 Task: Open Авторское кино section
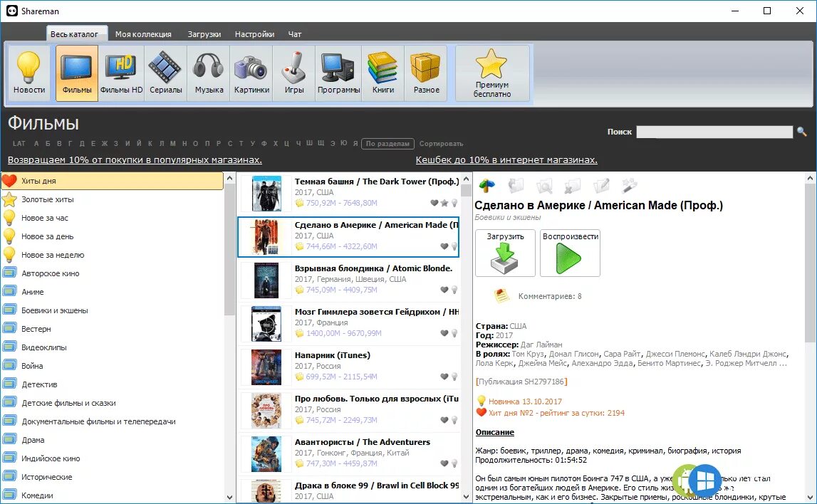tap(112, 273)
